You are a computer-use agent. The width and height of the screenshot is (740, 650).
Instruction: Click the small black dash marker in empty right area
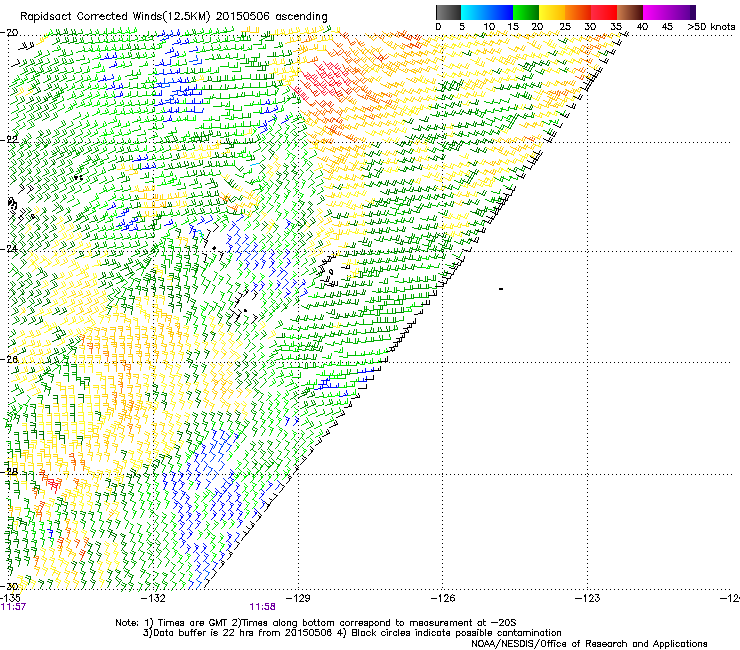pos(501,288)
